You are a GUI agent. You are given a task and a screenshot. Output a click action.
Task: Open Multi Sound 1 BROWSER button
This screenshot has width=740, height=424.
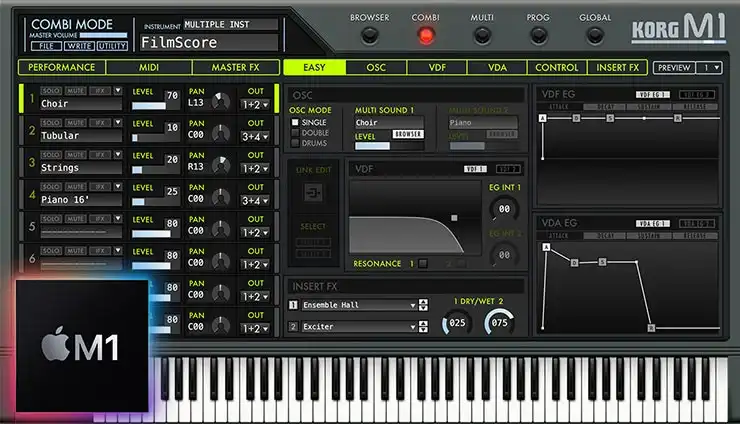408,134
